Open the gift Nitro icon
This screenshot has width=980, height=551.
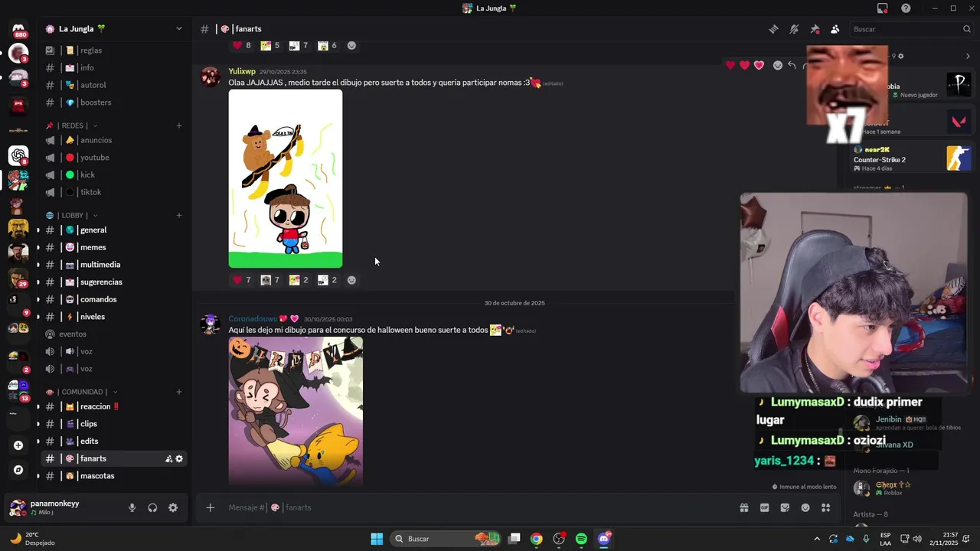pyautogui.click(x=743, y=507)
